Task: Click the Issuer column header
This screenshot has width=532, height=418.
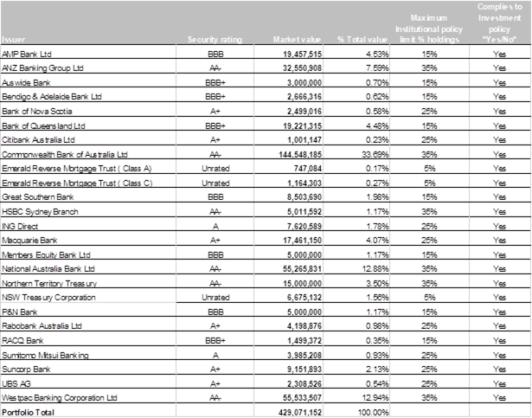Action: point(14,40)
